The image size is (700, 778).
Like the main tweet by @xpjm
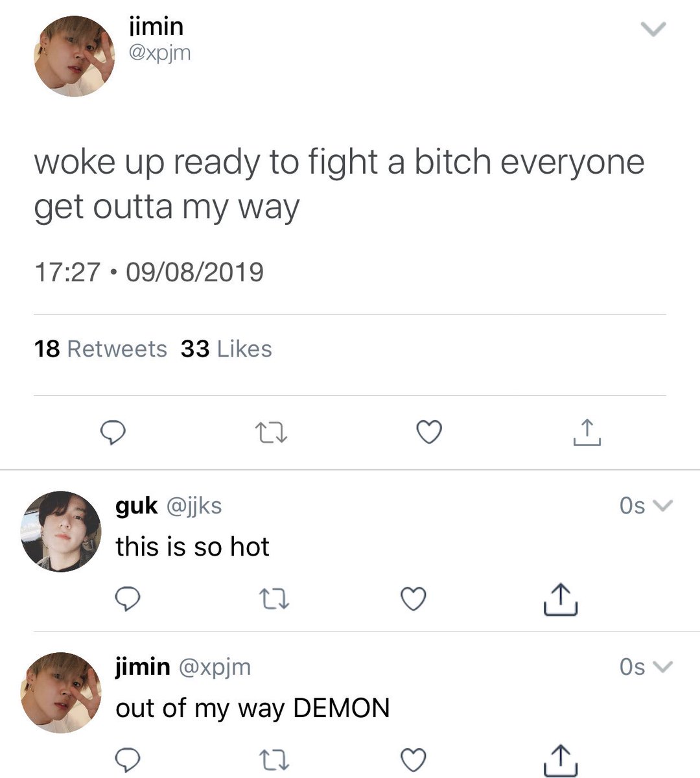tap(428, 432)
